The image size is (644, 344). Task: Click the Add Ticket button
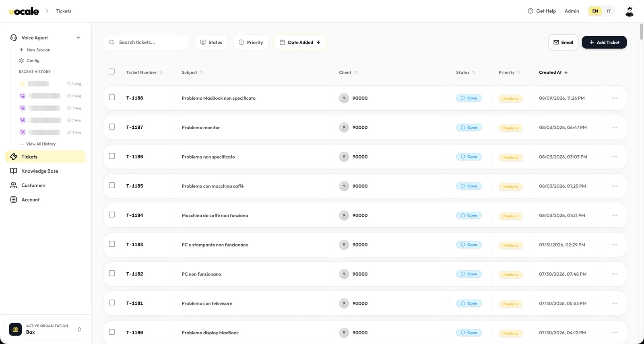pyautogui.click(x=604, y=42)
